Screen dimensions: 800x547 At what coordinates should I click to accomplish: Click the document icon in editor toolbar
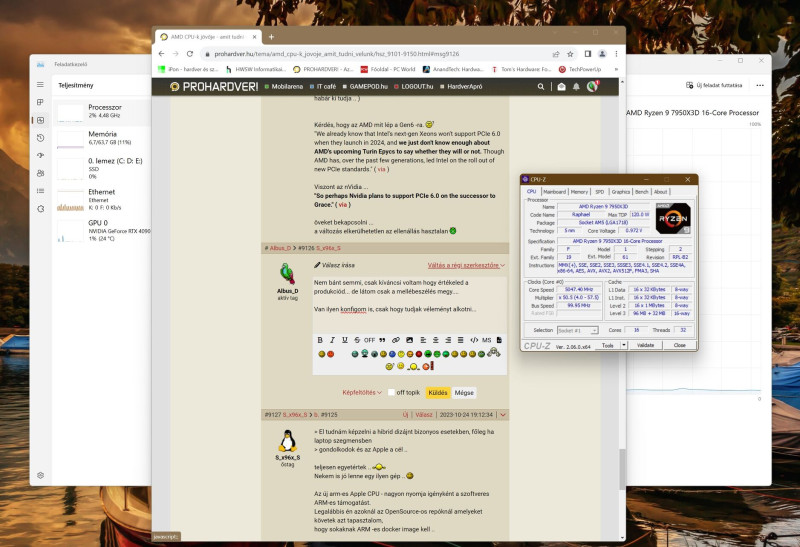click(499, 340)
